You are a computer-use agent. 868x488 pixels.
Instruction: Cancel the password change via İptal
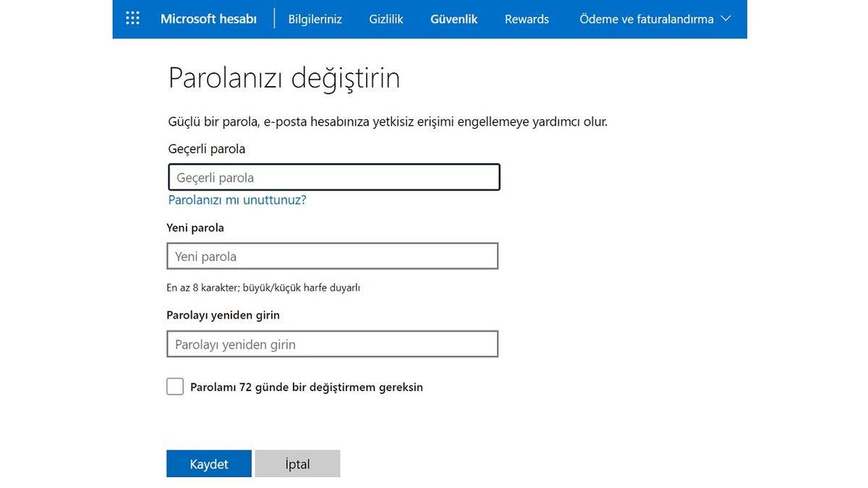297,463
